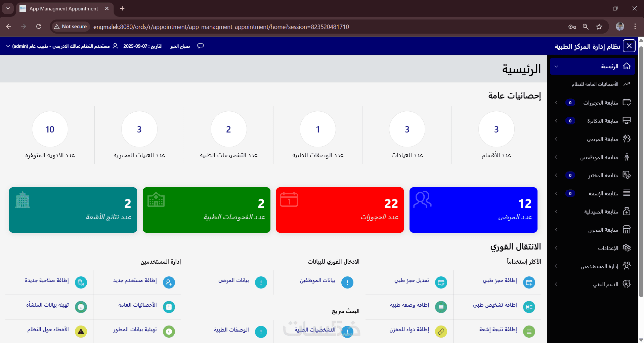Bookmark this page with the star icon
This screenshot has width=644, height=343.
(x=599, y=27)
